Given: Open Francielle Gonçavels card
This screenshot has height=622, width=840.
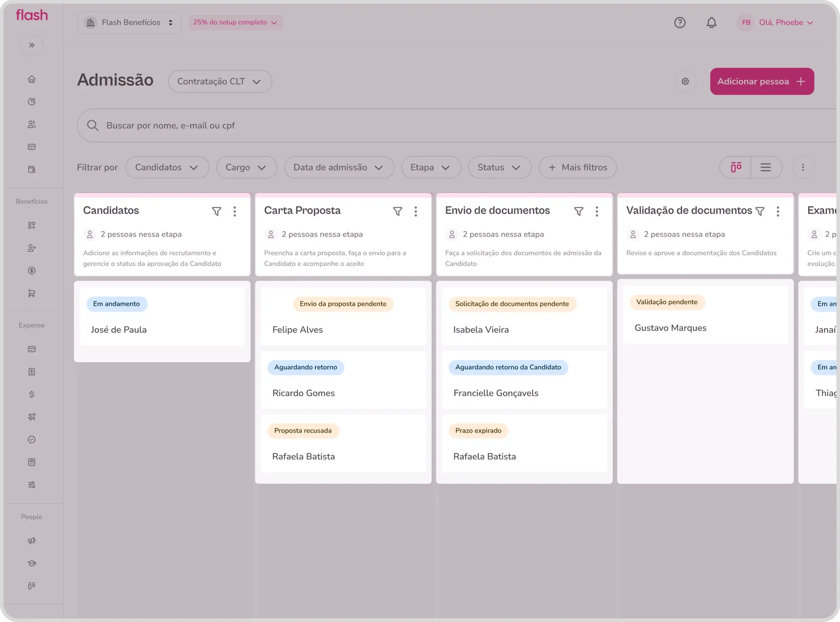Looking at the screenshot, I should pos(524,380).
